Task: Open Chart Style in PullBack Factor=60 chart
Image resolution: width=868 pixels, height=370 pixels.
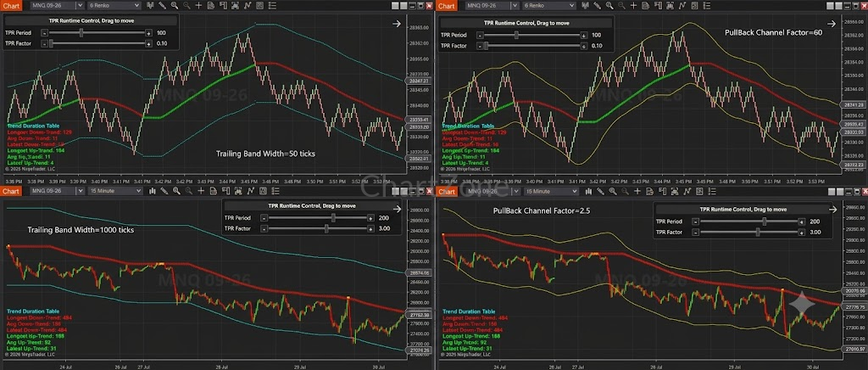Action: 585,6
